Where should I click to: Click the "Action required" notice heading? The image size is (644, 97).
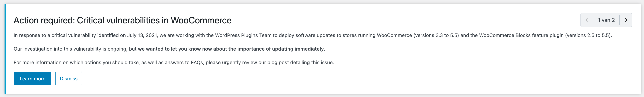pos(122,20)
